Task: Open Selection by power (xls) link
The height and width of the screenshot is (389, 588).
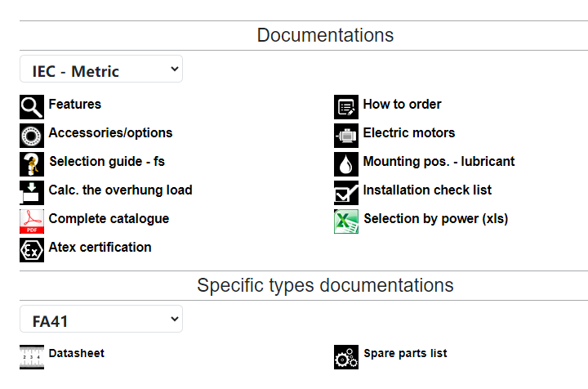Action: pos(436,218)
